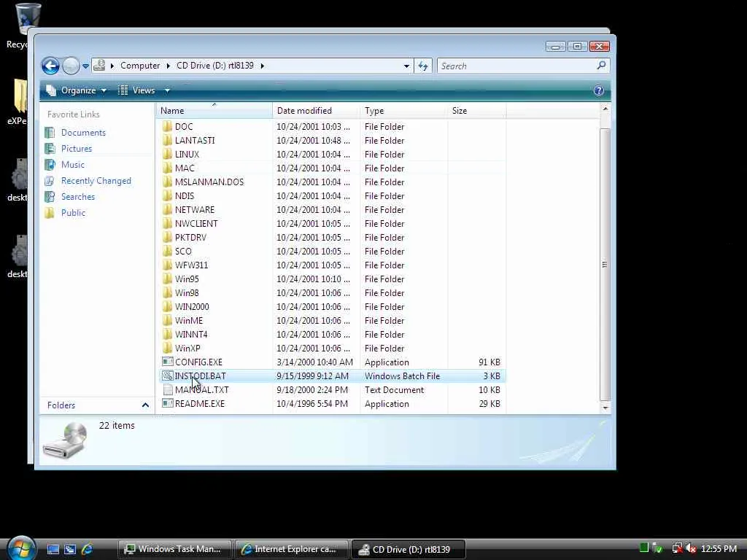Sort by Date modified column header

coord(317,111)
